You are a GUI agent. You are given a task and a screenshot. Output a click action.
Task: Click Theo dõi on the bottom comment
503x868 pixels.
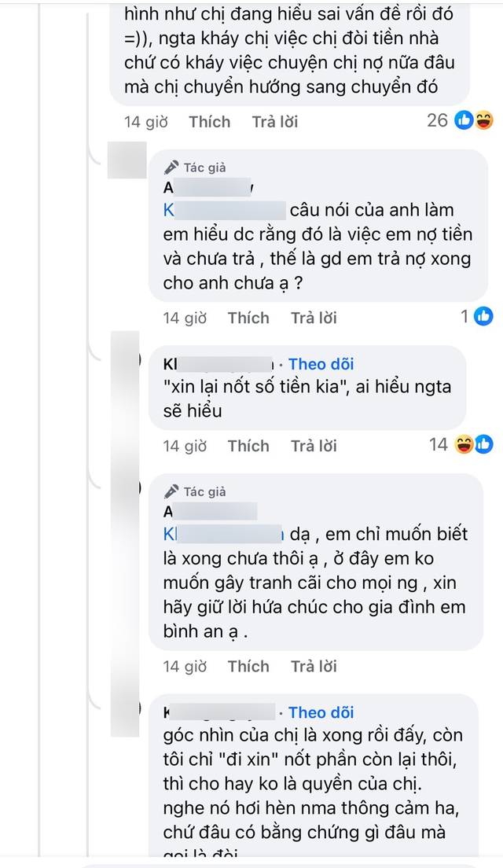tap(321, 712)
